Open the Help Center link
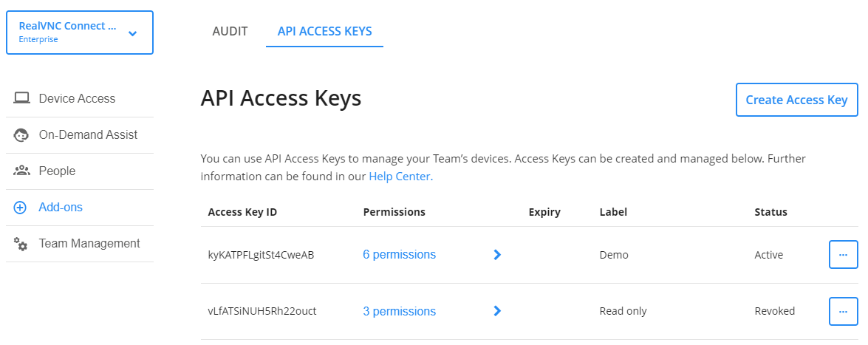The height and width of the screenshot is (345, 868). (400, 177)
